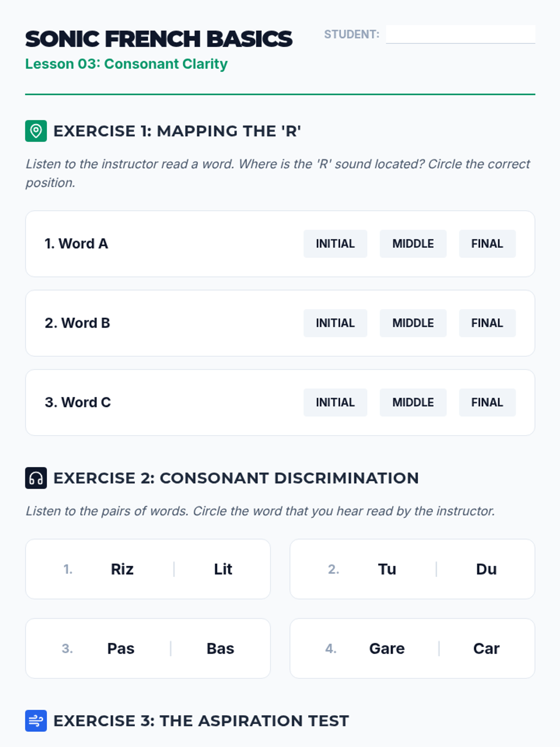This screenshot has height=747, width=560.
Task: Select the word Du
Action: [x=486, y=569]
